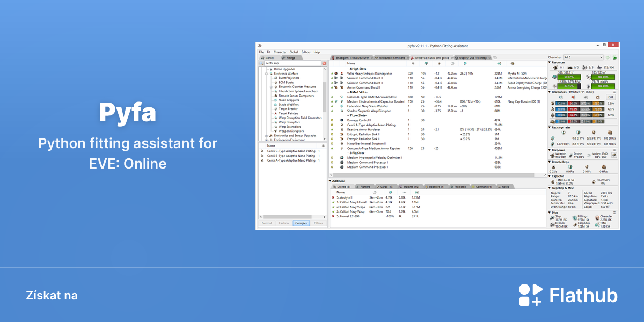Open the Character dropdown showing 'All 5'
This screenshot has height=322, width=644.
tap(583, 57)
